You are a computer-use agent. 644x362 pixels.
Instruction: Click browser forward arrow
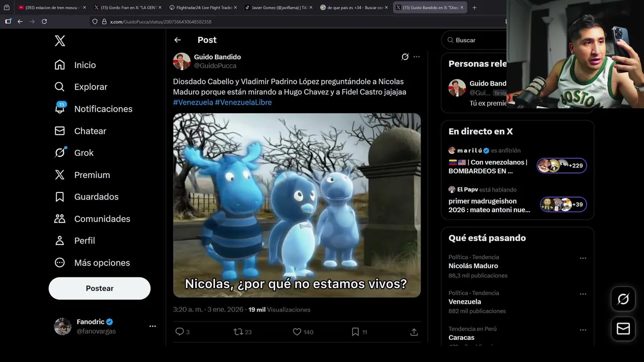click(x=32, y=22)
